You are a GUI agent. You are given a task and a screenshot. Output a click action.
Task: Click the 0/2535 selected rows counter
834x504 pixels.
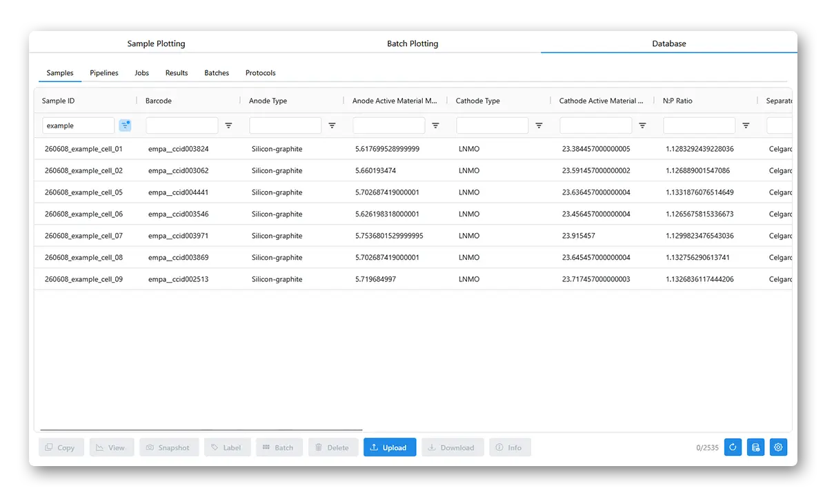click(707, 448)
